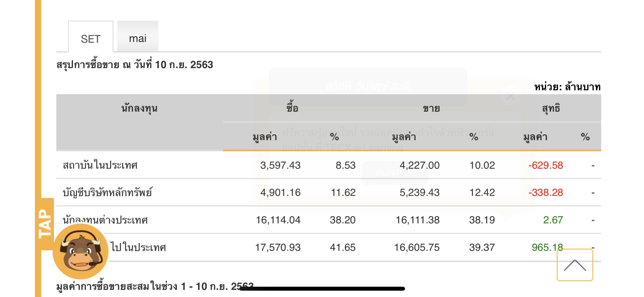The image size is (644, 297).
Task: Select the บัญชีบริษัทหลักทรัพย์ row label
Action: pos(107,192)
